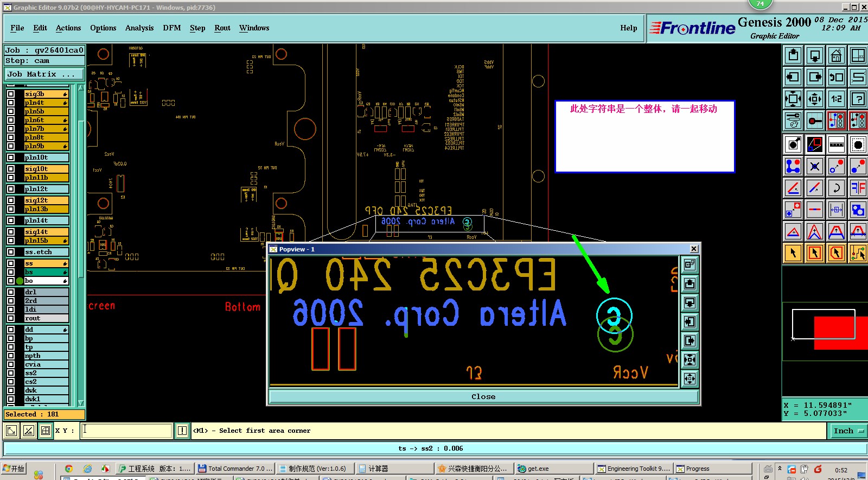Toggle the bs layer checkbox

coord(11,272)
